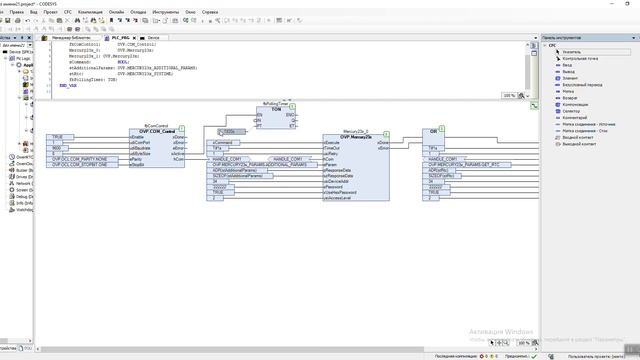Select the Plc Logic tree node
The image size is (640, 360).
23,58
